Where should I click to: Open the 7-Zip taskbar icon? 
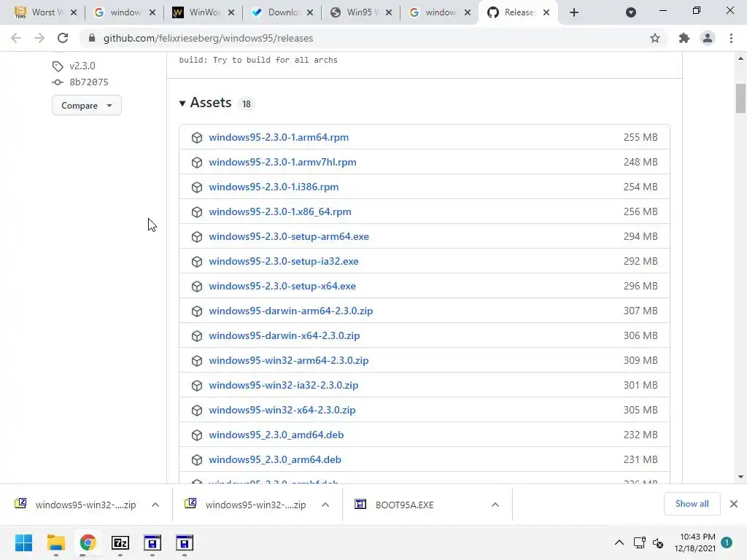[x=120, y=542]
